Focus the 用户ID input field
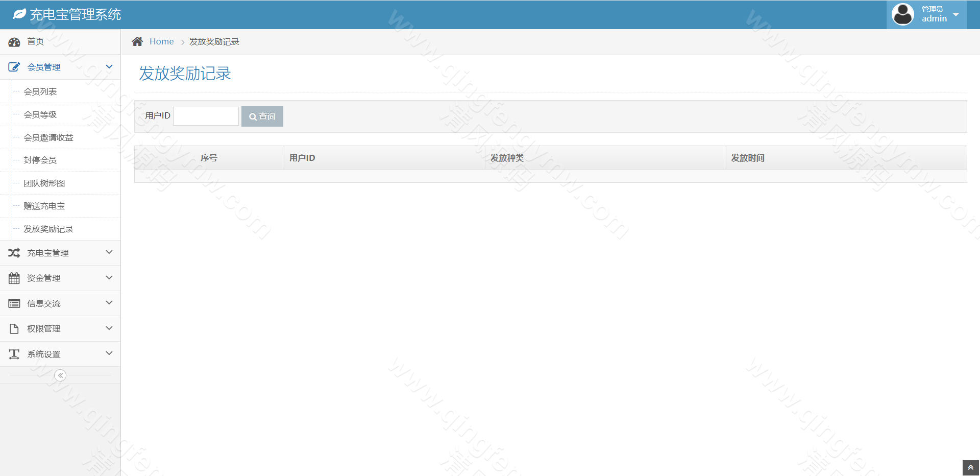 pyautogui.click(x=206, y=116)
